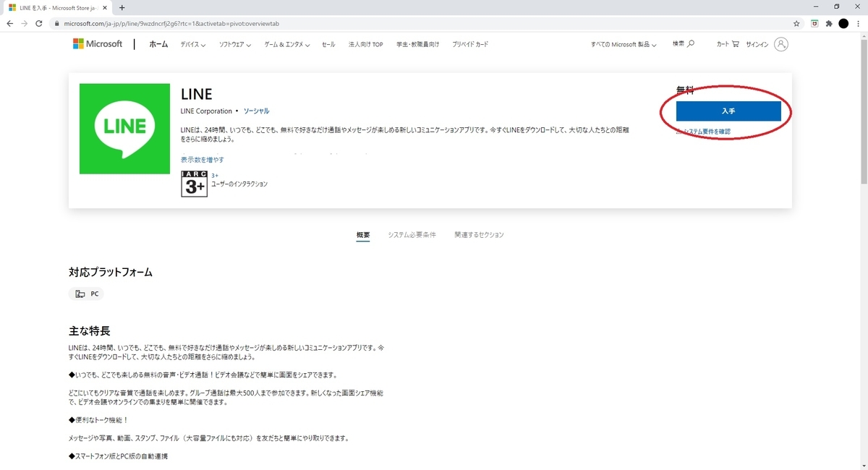Click the サインイン link

757,44
